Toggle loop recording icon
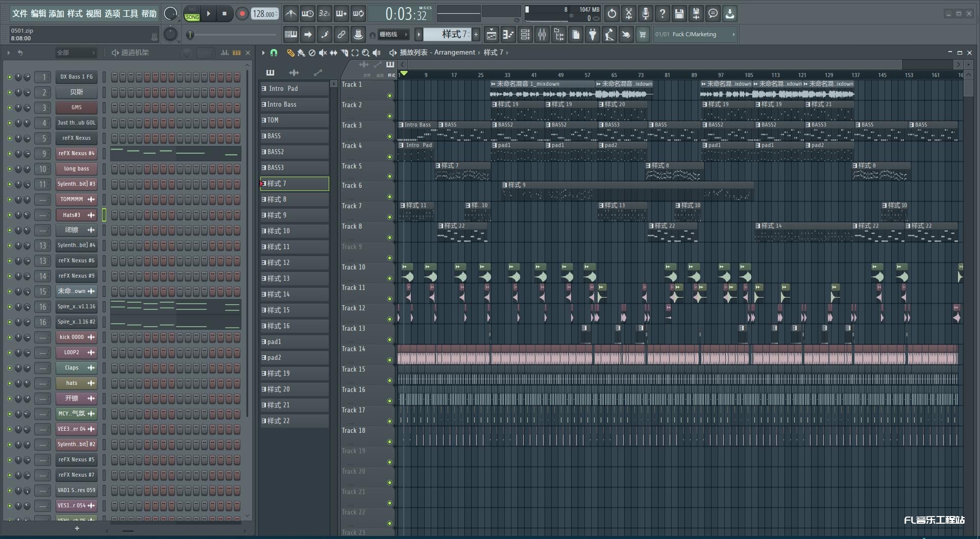 (358, 14)
